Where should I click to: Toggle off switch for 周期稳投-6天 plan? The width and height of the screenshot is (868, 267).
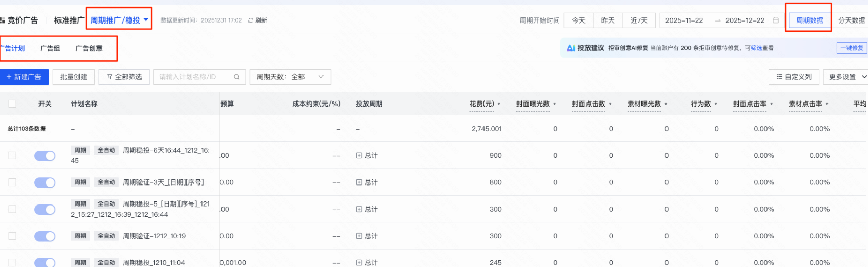pos(45,156)
